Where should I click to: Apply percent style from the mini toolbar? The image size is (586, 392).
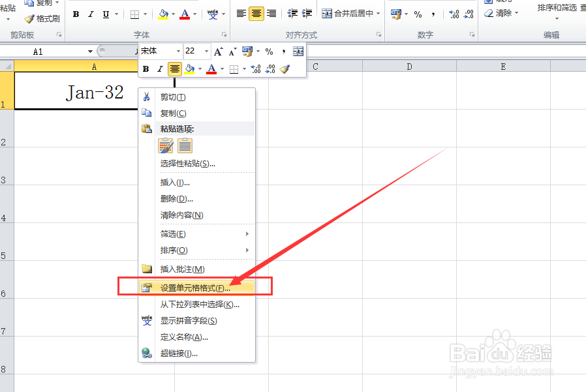pos(269,51)
